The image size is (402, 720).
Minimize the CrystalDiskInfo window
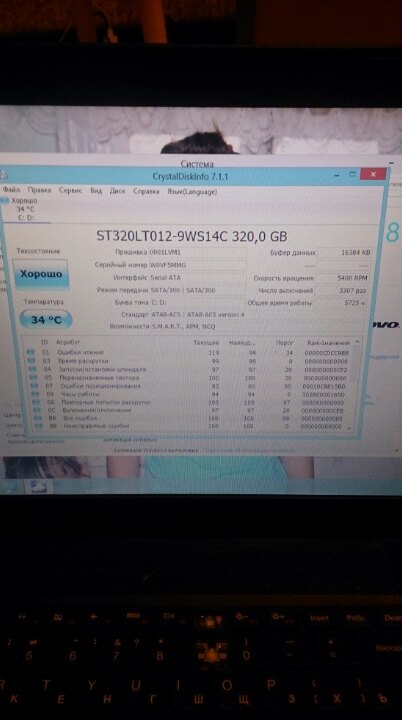coord(337,175)
